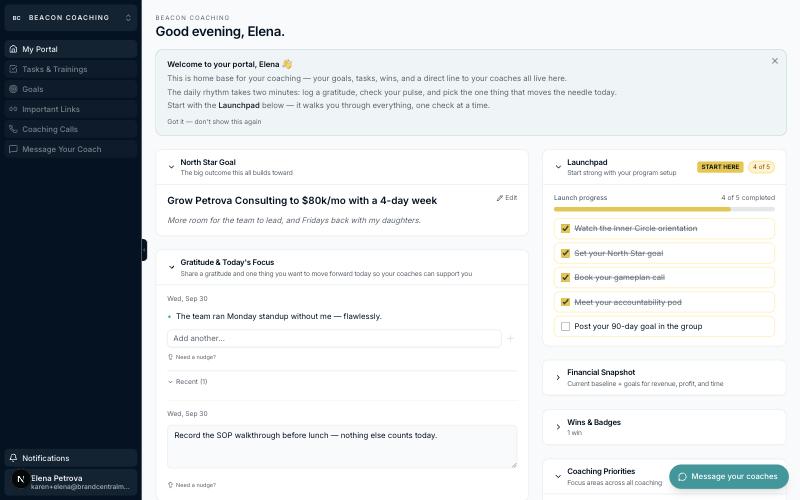Screen dimensions: 800x500
Task: Click the 4 of 5 badge
Action: click(761, 167)
